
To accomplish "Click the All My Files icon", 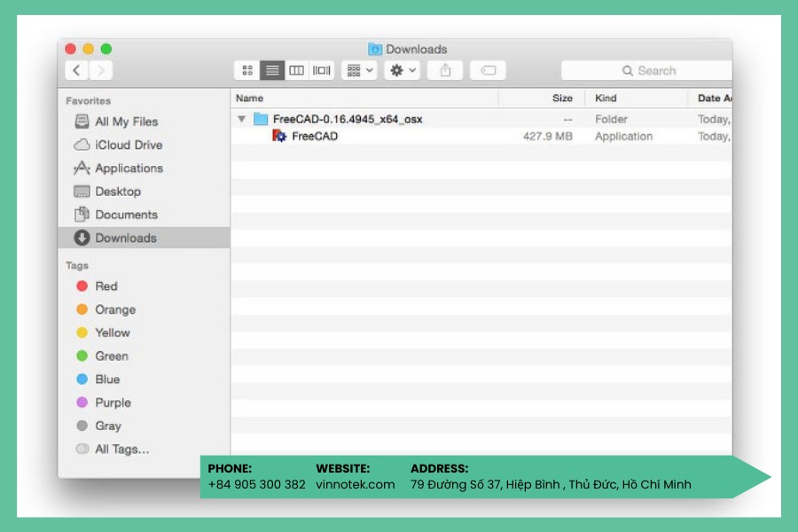I will (82, 121).
